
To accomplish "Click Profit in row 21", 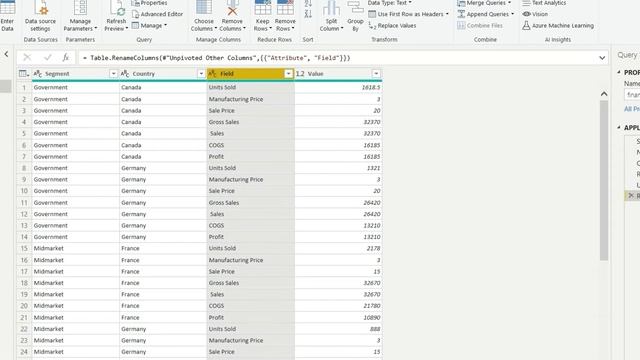I will point(216,317).
